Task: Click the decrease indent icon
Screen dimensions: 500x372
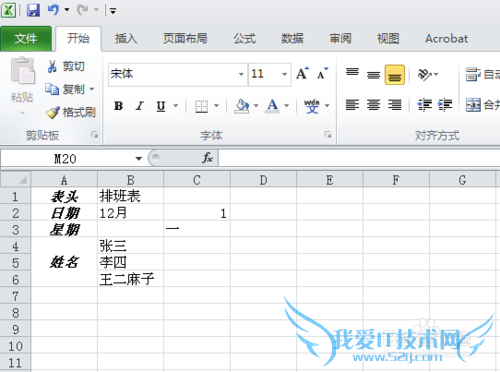Action: point(425,105)
